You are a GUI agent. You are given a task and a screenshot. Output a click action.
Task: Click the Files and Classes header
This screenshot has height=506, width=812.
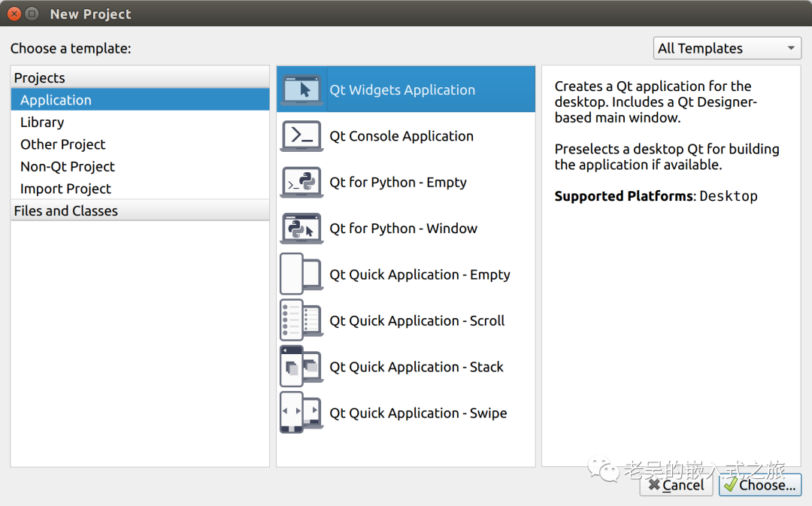(x=140, y=211)
